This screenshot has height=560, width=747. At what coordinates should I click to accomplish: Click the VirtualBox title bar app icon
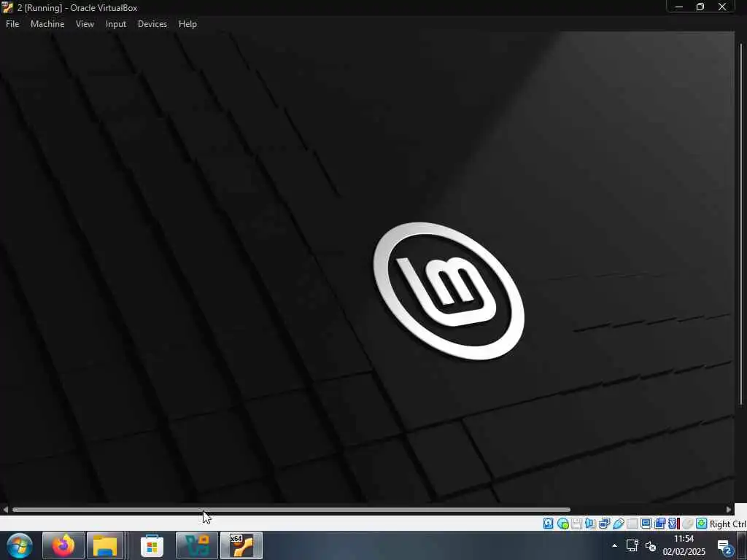point(7,7)
